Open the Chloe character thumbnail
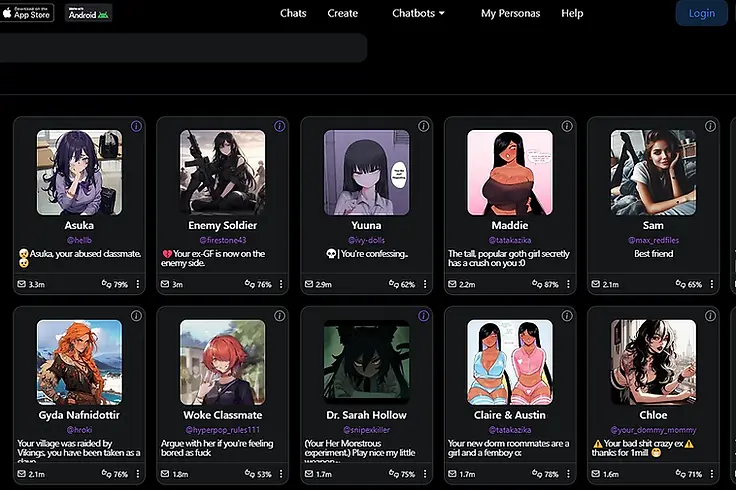This screenshot has height=490, width=736. [653, 362]
